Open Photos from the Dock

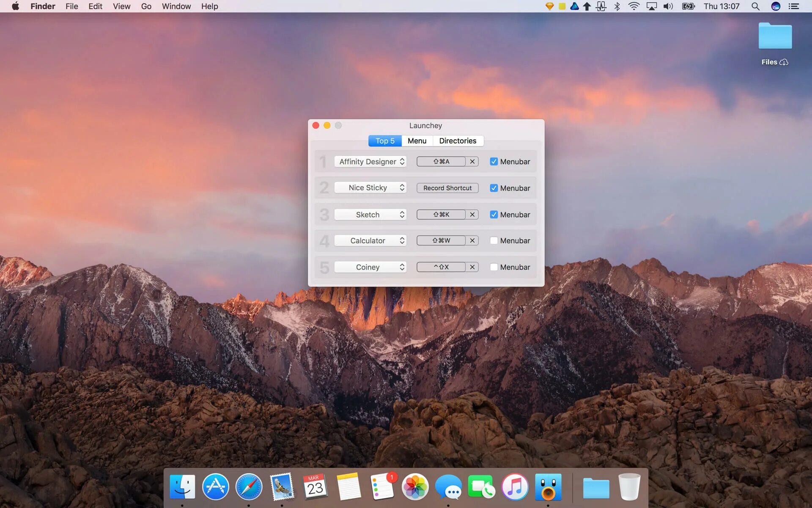[415, 487]
